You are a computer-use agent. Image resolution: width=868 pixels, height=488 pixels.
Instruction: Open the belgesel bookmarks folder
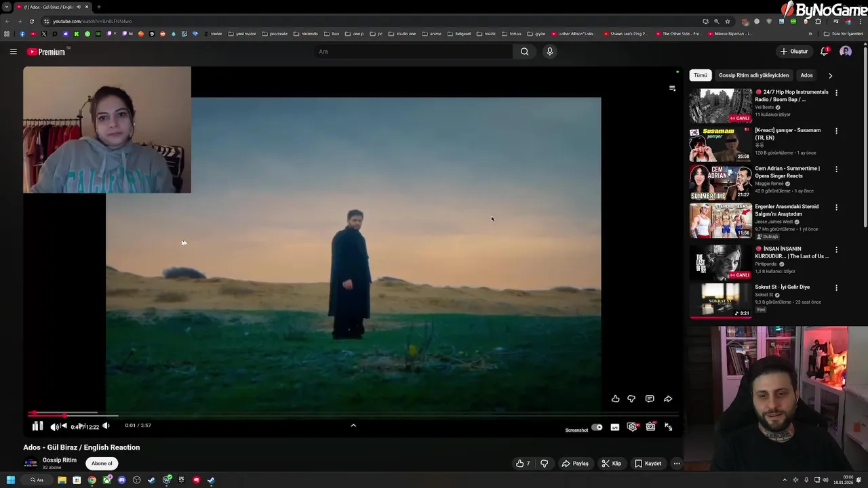pyautogui.click(x=458, y=34)
